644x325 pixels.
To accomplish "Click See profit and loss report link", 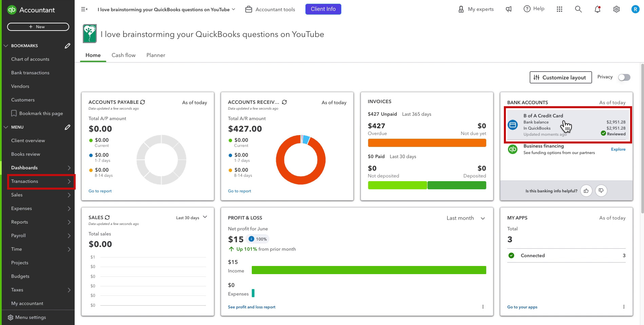I will point(252,307).
